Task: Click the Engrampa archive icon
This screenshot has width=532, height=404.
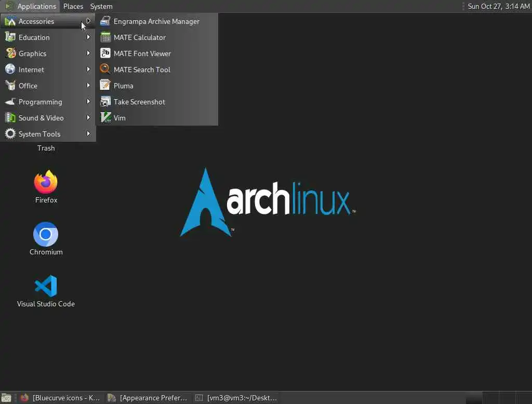Action: coord(105,21)
